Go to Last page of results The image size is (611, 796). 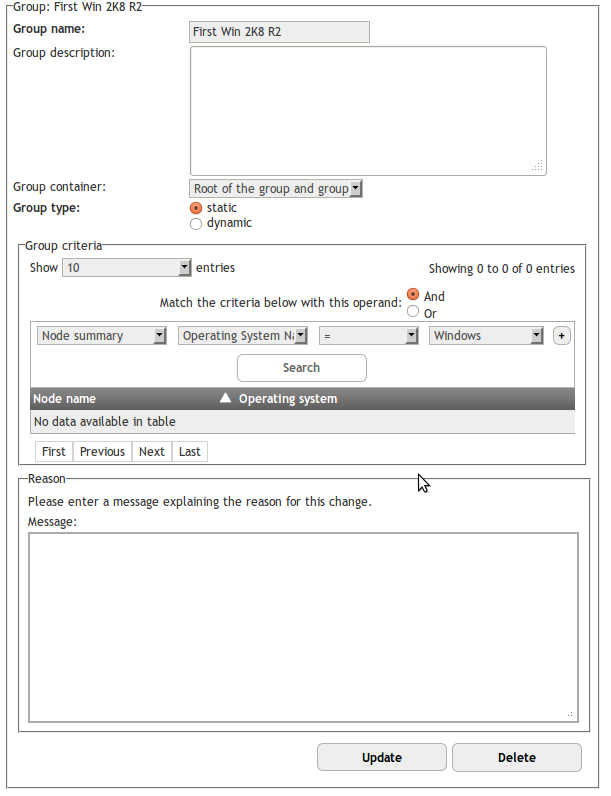coord(190,451)
